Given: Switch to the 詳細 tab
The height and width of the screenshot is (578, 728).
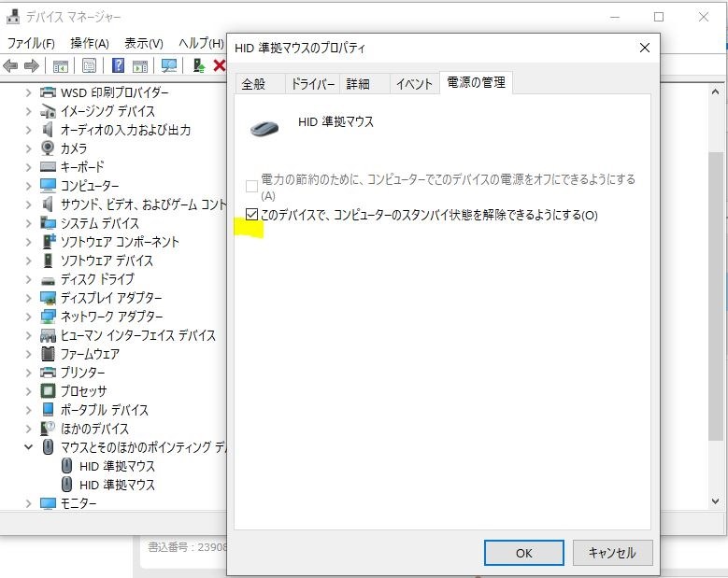Looking at the screenshot, I should coord(364,84).
